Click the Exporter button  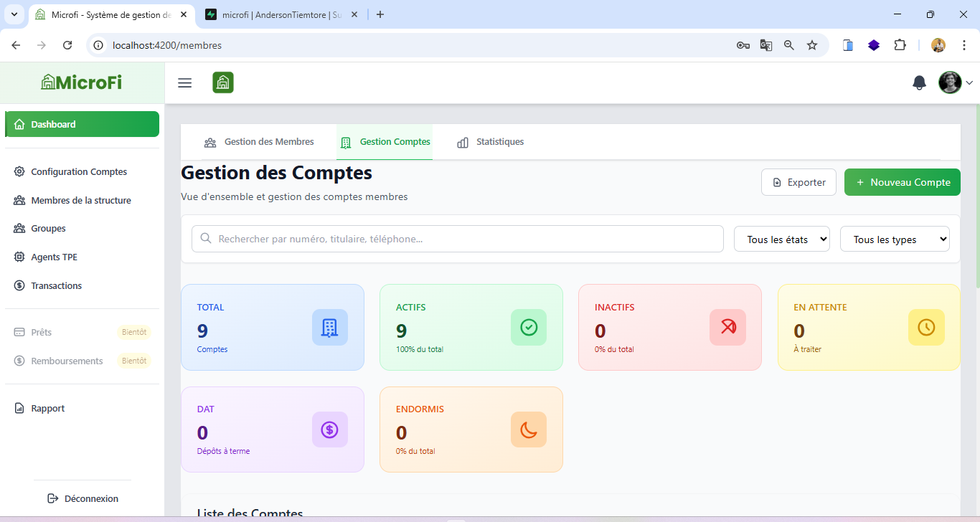click(x=798, y=181)
